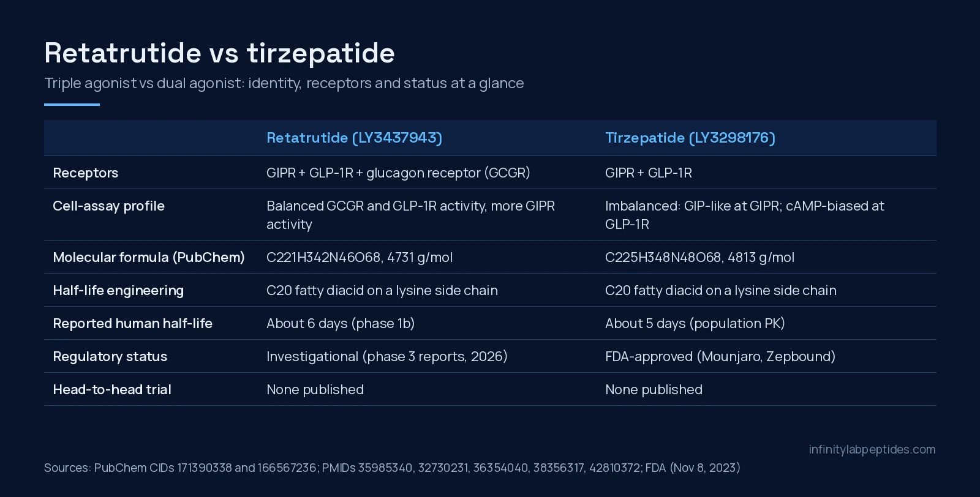Click "C20 fatty diacid" cell in Tirzepatide column

721,290
